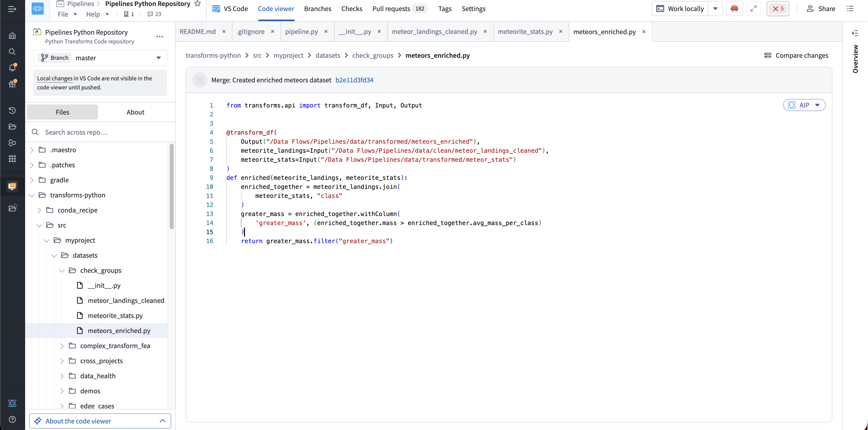This screenshot has height=430, width=868.
Task: Expand the conda_recipe folder
Action: pos(39,210)
